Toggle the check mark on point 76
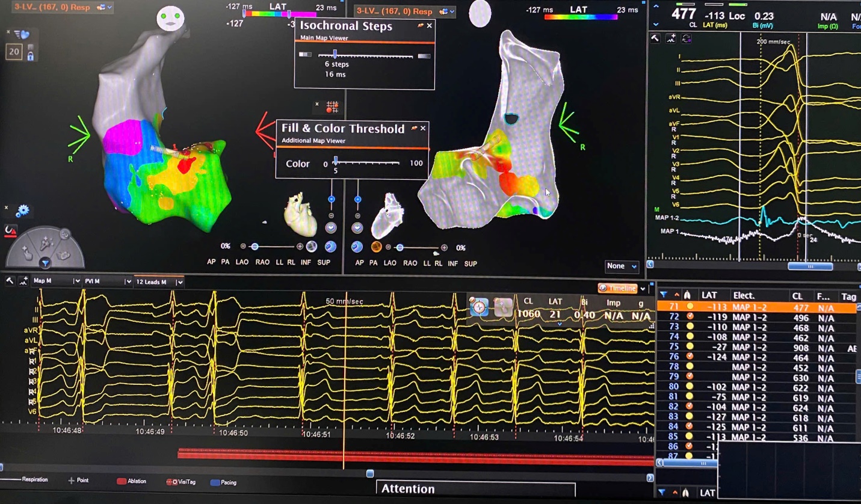The height and width of the screenshot is (504, 861). coord(690,357)
